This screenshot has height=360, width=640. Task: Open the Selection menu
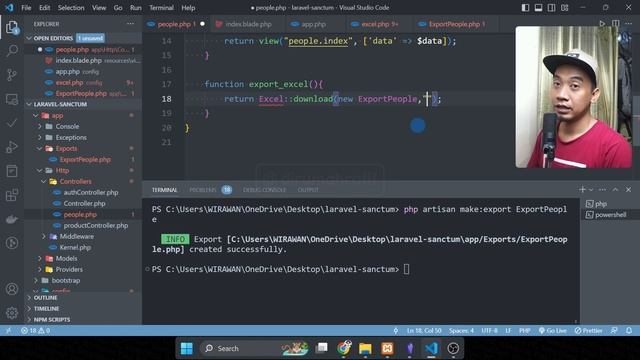tap(71, 8)
